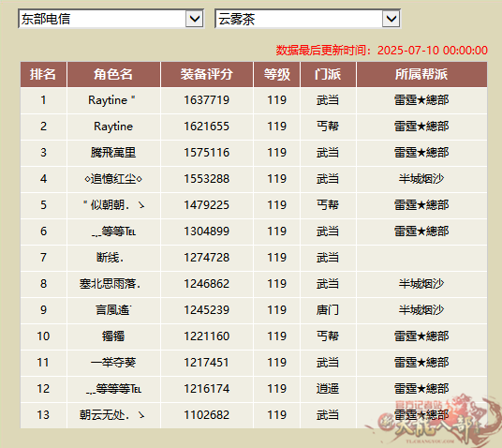Click the 逍遥 sect cell
This screenshot has width=502, height=448.
pyautogui.click(x=328, y=389)
